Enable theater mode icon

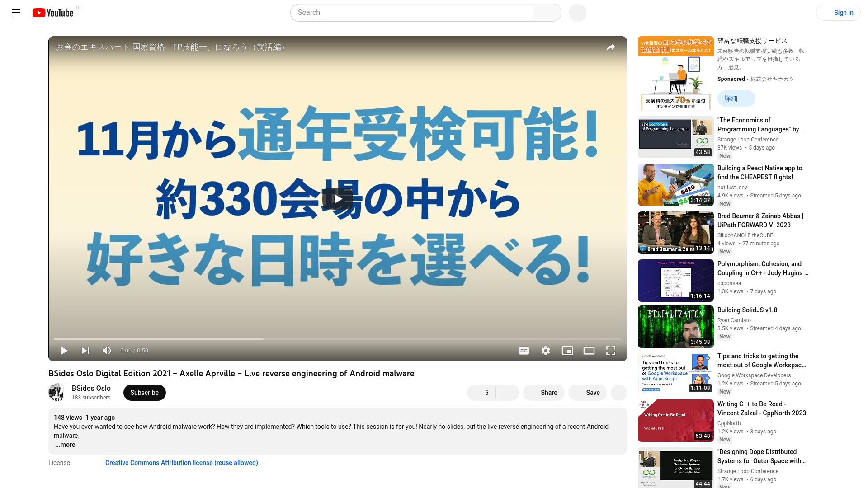click(x=589, y=351)
